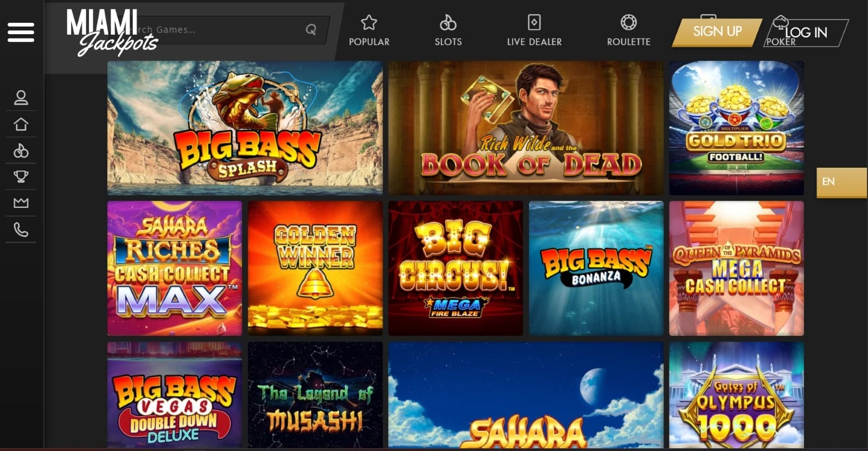Screen dimensions: 868x451
Task: Open VIP crown icon in sidebar
Action: click(21, 203)
